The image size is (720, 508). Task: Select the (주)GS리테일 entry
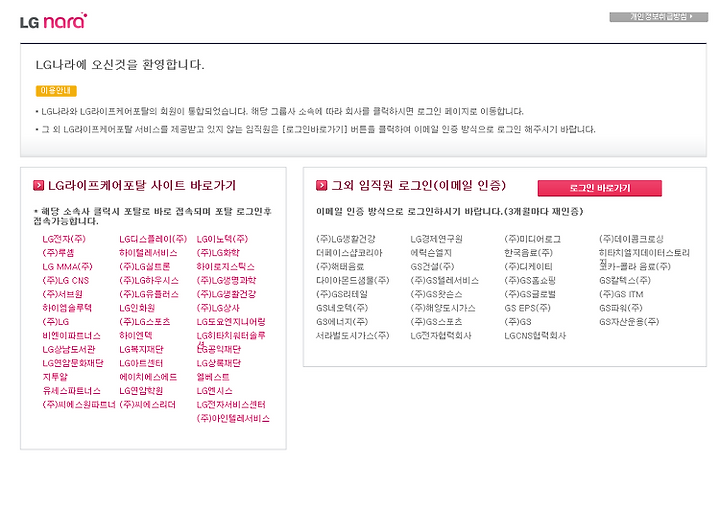click(342, 294)
